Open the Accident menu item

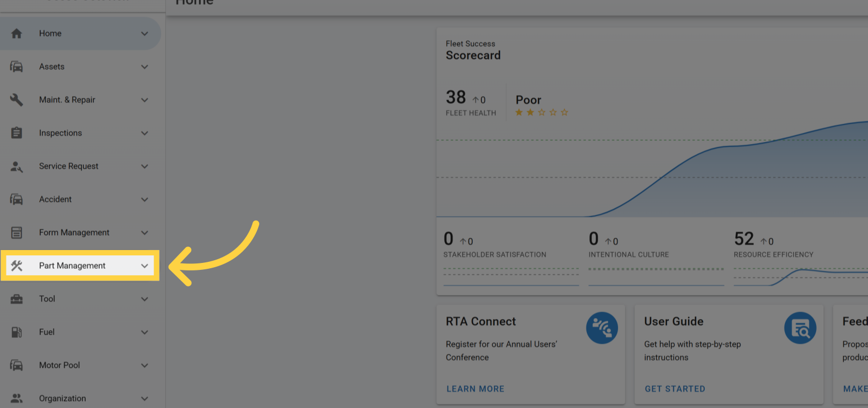pos(55,199)
